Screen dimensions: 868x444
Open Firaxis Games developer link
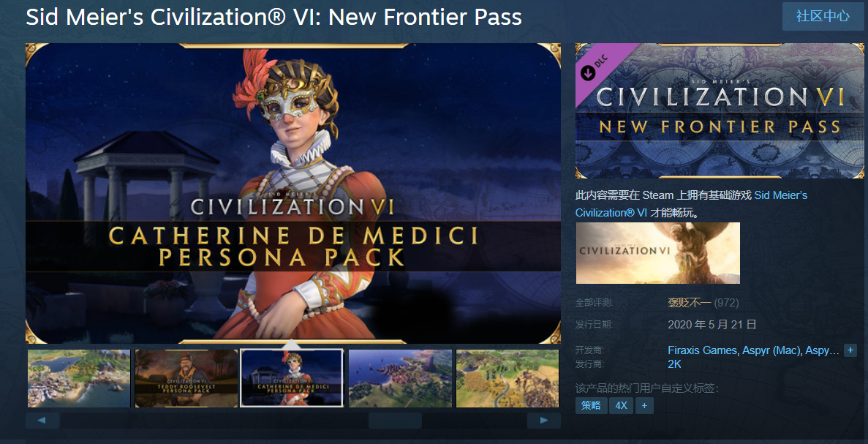703,350
